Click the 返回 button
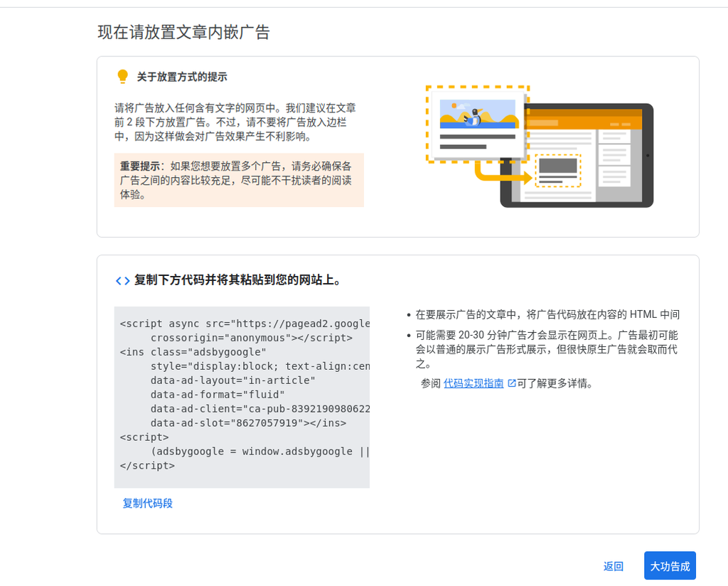This screenshot has width=728, height=586. (x=613, y=566)
